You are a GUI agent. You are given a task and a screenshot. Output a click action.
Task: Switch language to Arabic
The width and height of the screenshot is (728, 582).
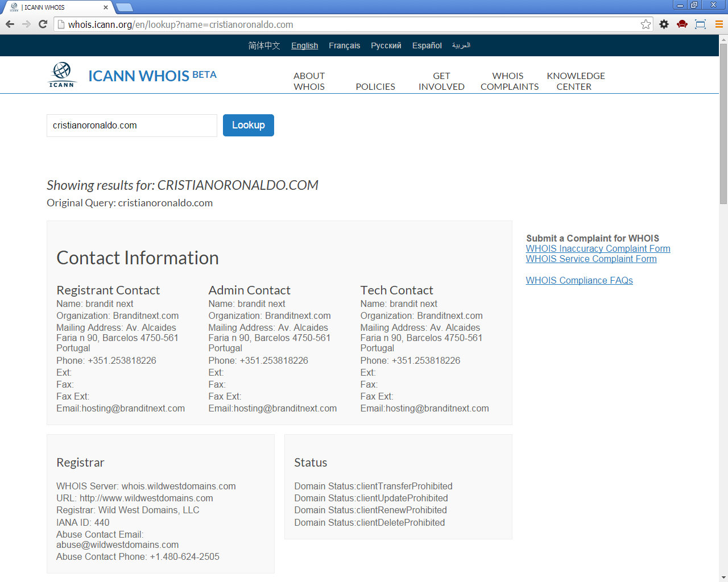point(461,45)
